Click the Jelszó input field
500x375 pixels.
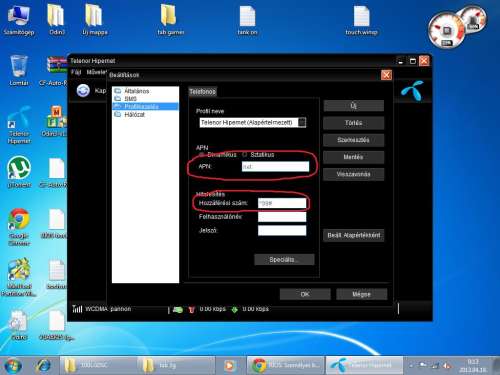282,230
